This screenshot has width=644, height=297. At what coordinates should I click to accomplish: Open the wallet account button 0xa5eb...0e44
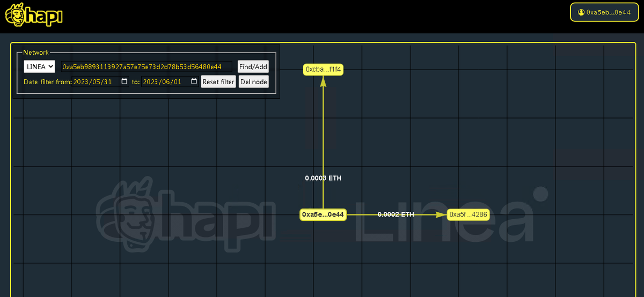[x=604, y=12]
